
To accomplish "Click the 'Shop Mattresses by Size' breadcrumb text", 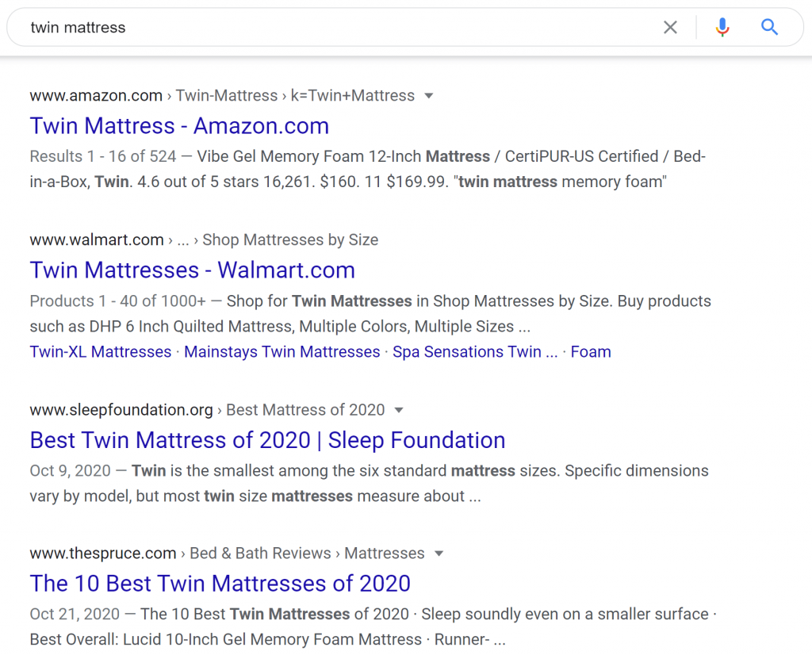I will point(290,240).
